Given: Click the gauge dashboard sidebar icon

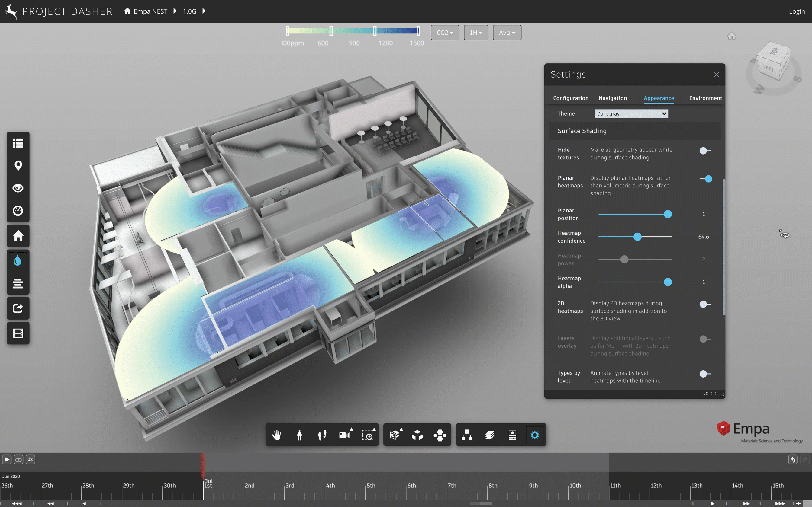Looking at the screenshot, I should [x=18, y=211].
